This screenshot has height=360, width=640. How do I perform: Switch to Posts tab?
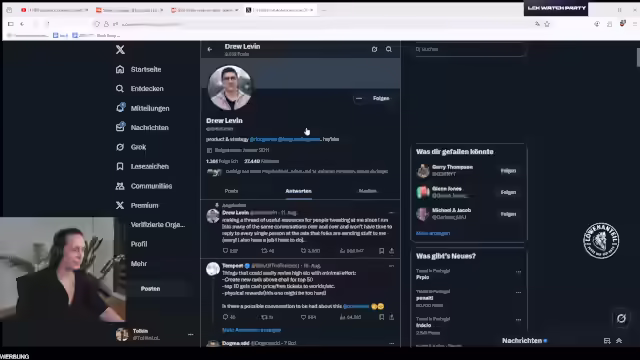coord(231,191)
